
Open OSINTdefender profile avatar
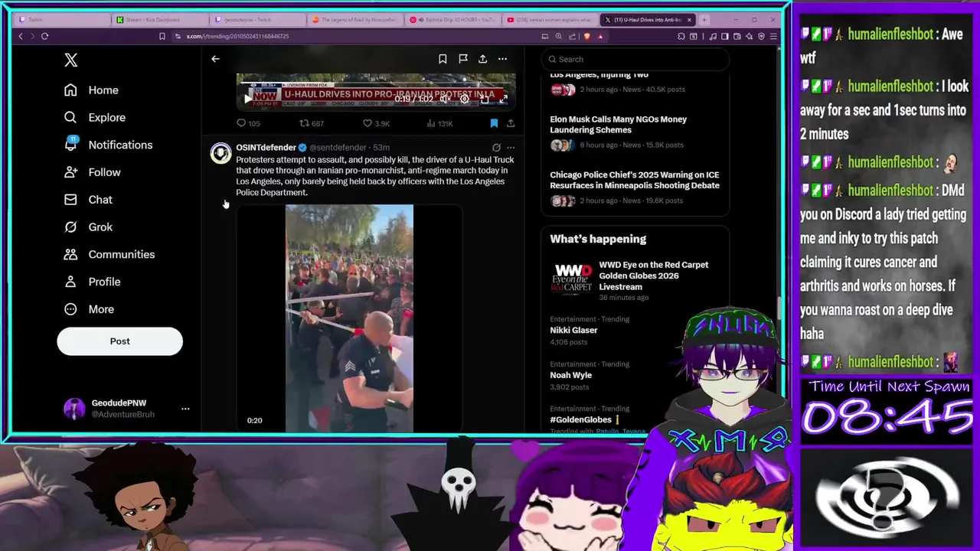click(x=220, y=153)
